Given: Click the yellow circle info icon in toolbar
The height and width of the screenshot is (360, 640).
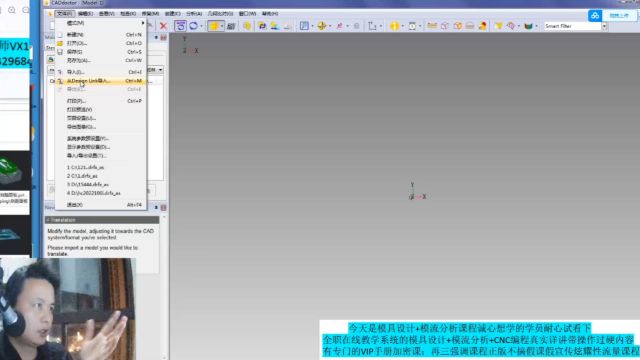Looking at the screenshot, I should coord(394,26).
